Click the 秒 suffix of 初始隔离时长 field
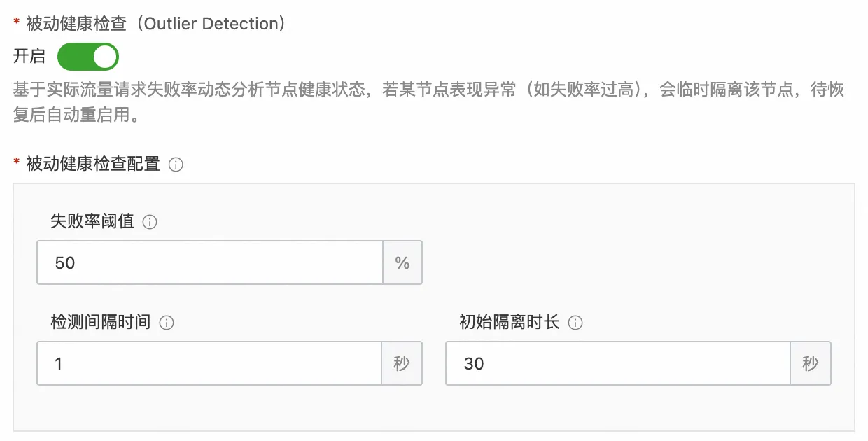 [811, 363]
